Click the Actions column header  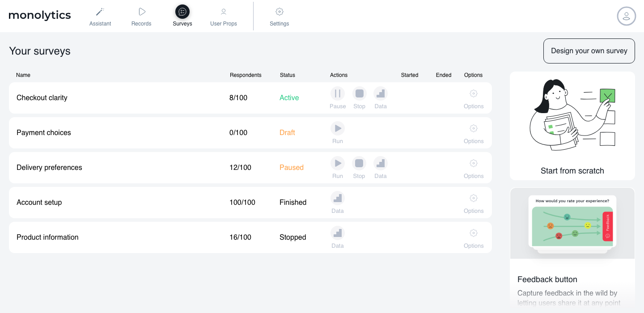point(339,75)
